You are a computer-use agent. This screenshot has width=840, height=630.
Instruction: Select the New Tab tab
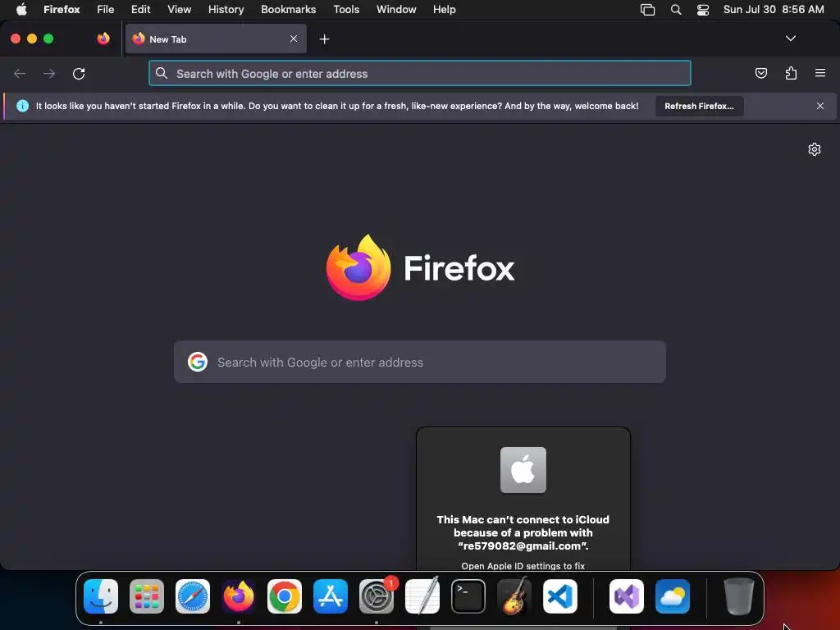[x=216, y=39]
